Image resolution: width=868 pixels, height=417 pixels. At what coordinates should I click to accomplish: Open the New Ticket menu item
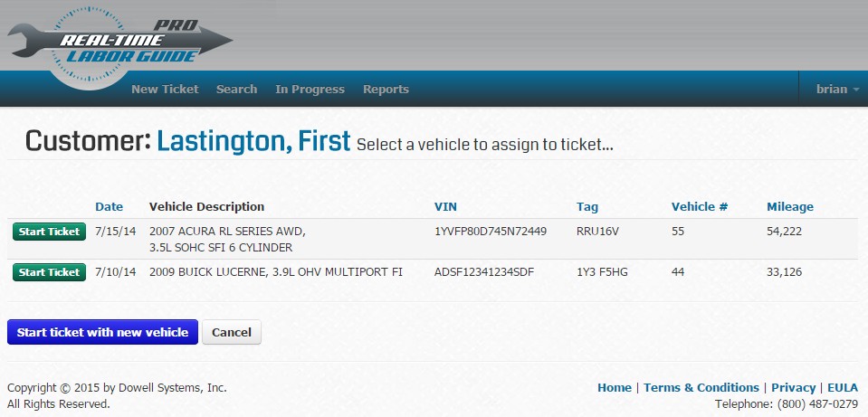pos(164,90)
